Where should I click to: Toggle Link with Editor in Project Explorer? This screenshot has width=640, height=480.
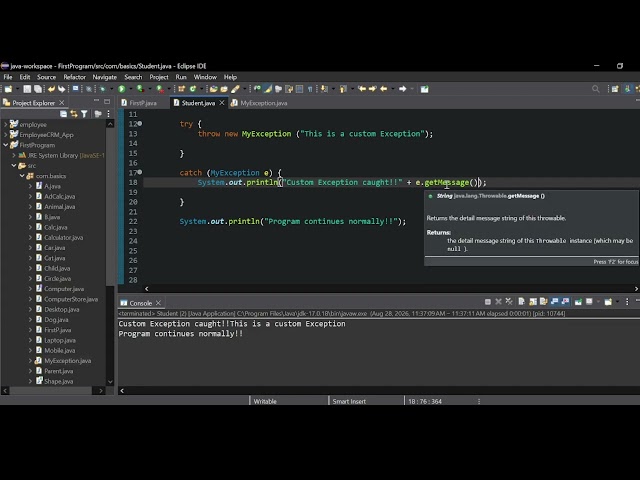tap(74, 114)
